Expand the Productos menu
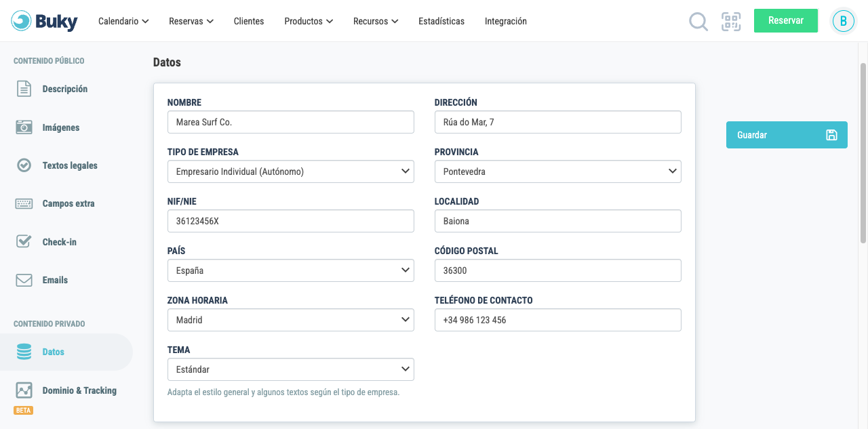Image resolution: width=868 pixels, height=429 pixels. coord(309,21)
